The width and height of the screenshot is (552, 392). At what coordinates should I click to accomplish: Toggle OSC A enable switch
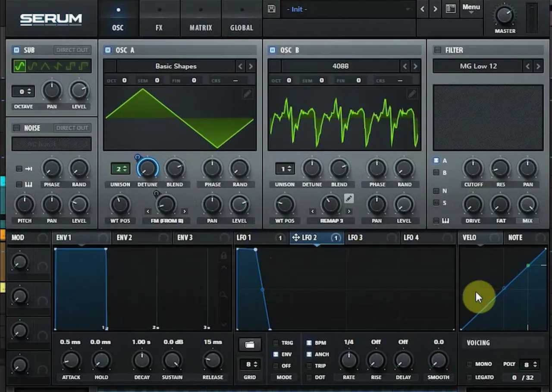(x=107, y=50)
